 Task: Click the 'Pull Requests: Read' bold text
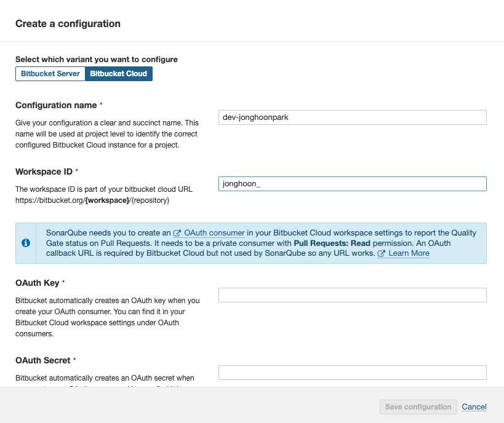(x=332, y=243)
